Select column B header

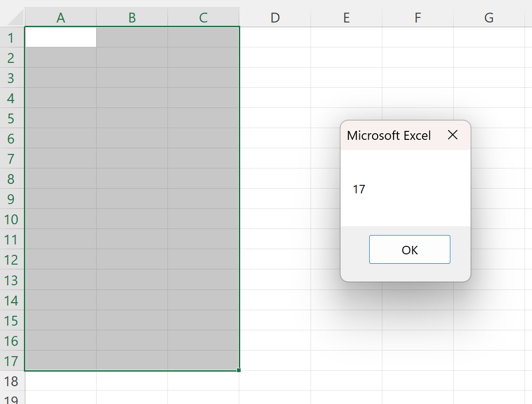point(132,17)
